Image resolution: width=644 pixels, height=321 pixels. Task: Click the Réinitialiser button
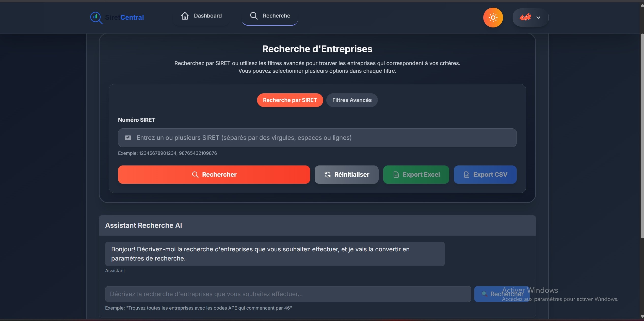351,175
